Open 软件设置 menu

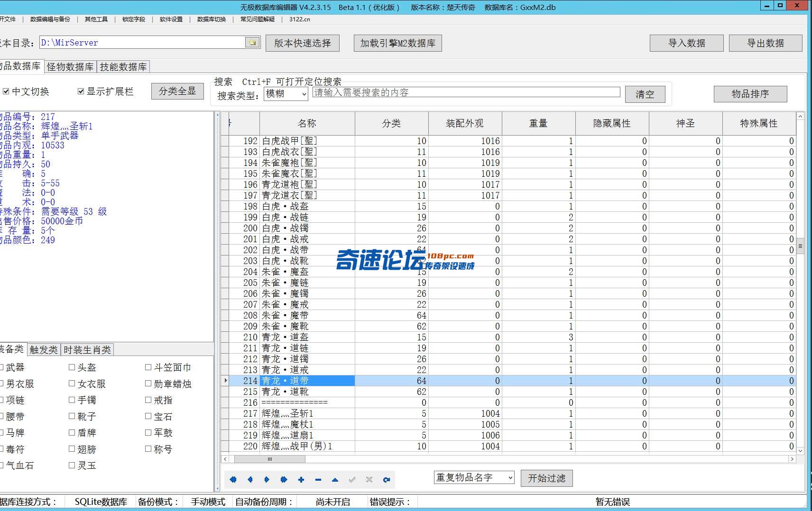171,19
